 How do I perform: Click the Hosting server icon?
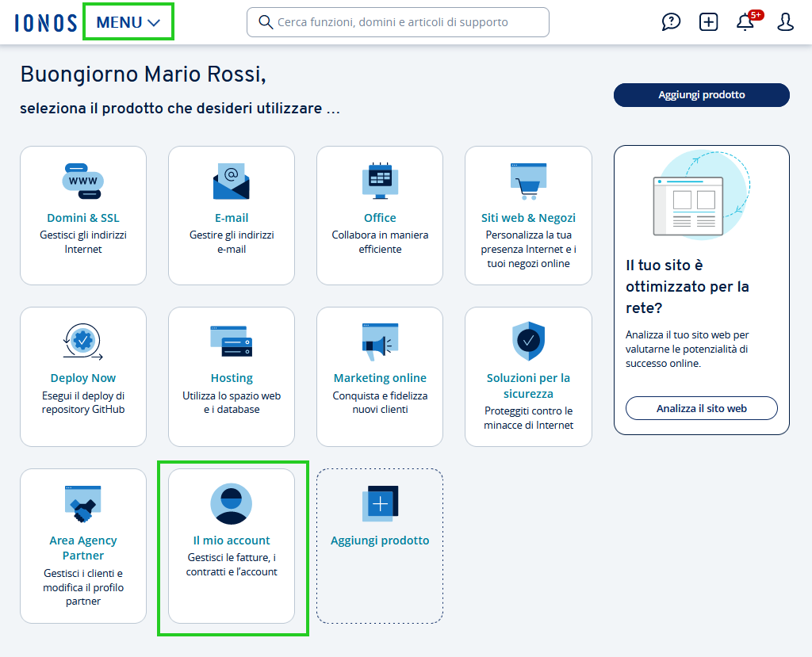coord(232,342)
